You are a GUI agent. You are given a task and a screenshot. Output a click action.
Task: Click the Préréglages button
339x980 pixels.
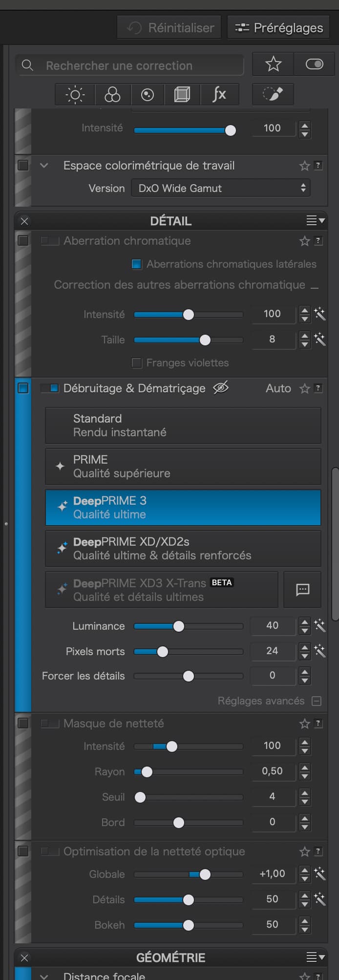278,28
